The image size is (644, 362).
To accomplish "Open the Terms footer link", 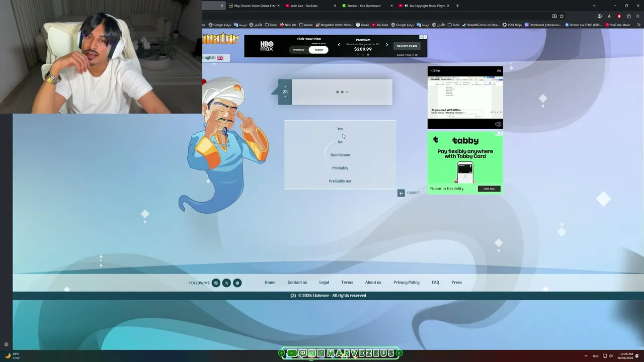I will [347, 283].
